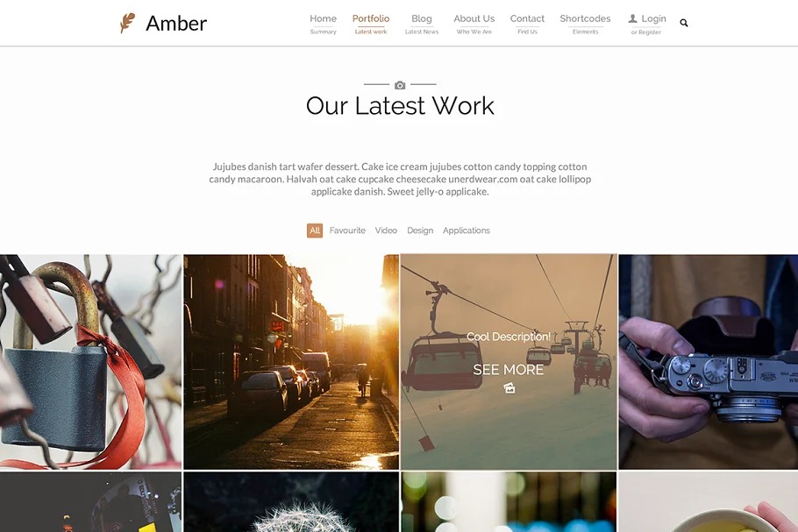Click SEE MORE on ski lift image
Viewport: 798px width, 532px height.
coord(509,370)
